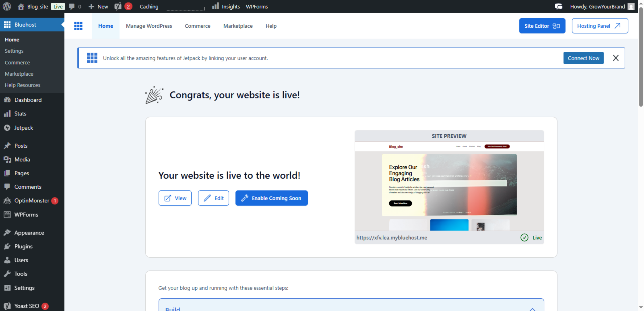Open Yoast SEO notifications in the admin bar
Image resolution: width=644 pixels, height=311 pixels.
tap(123, 6)
